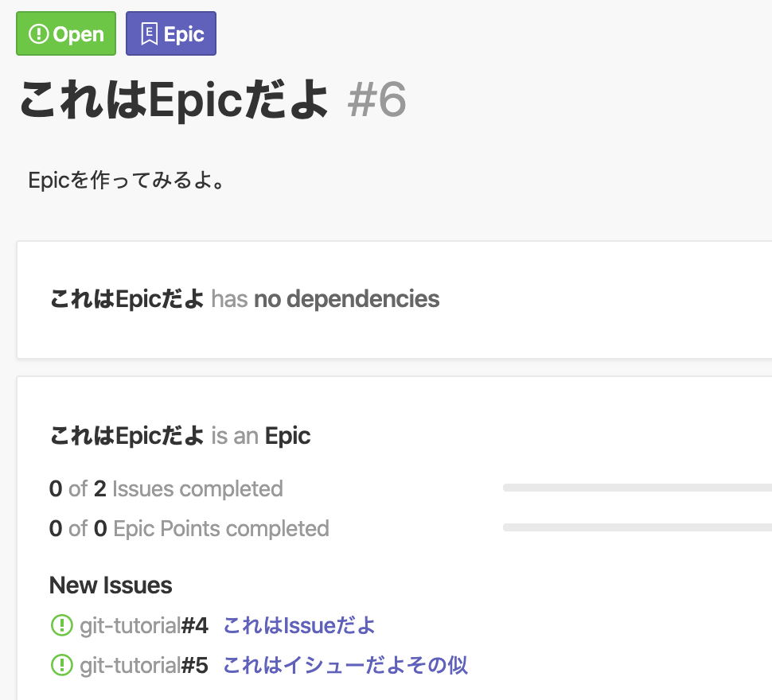This screenshot has width=772, height=700.
Task: Click the open status icon beside git-tutorial#4
Action: coord(60,626)
